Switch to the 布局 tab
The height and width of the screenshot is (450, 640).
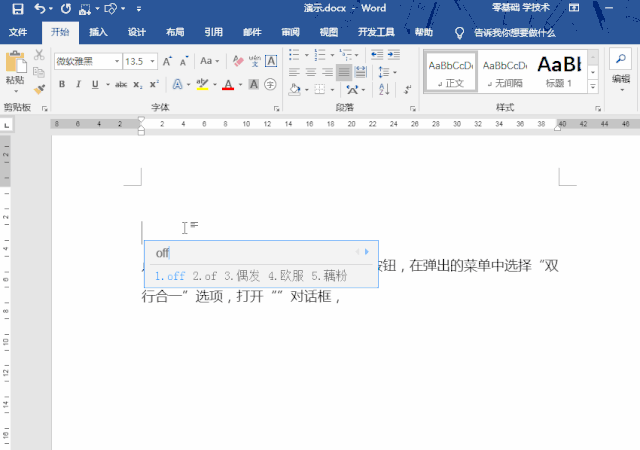[175, 32]
